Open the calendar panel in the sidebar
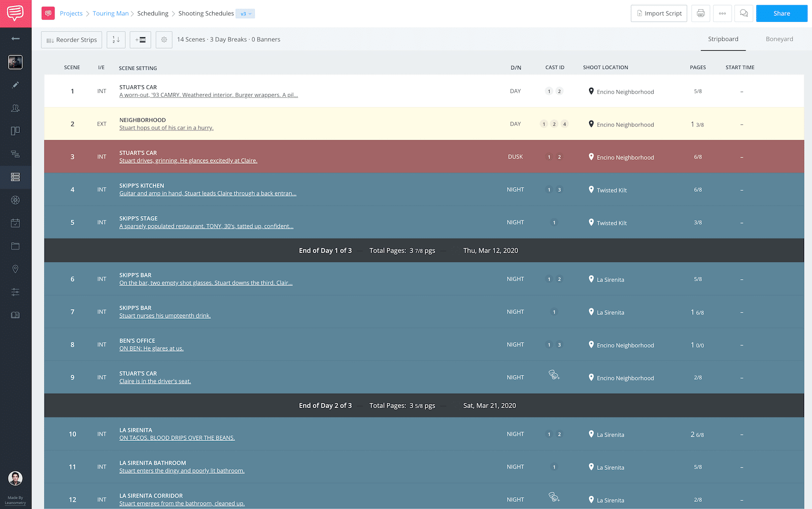Viewport: 812px width, 509px height. tap(15, 223)
